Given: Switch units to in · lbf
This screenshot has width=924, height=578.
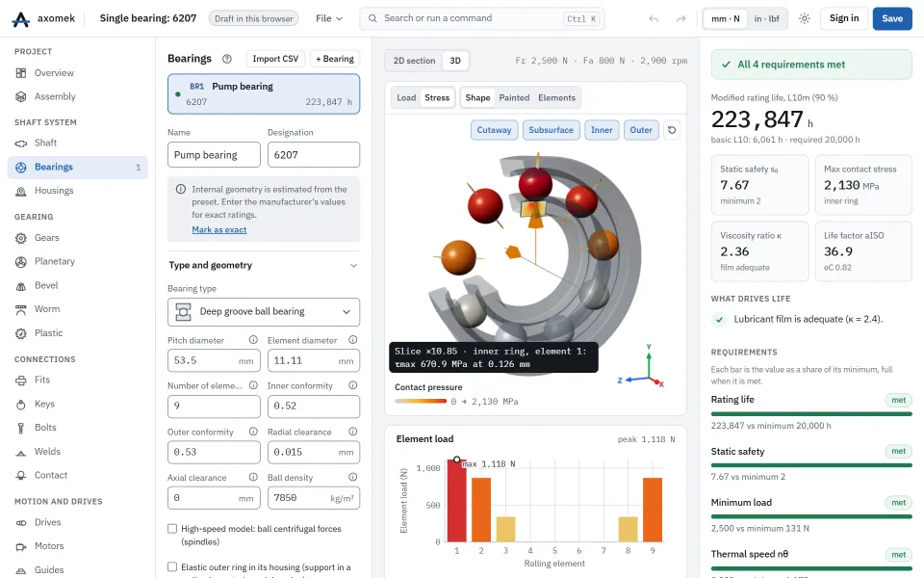Looking at the screenshot, I should (767, 19).
